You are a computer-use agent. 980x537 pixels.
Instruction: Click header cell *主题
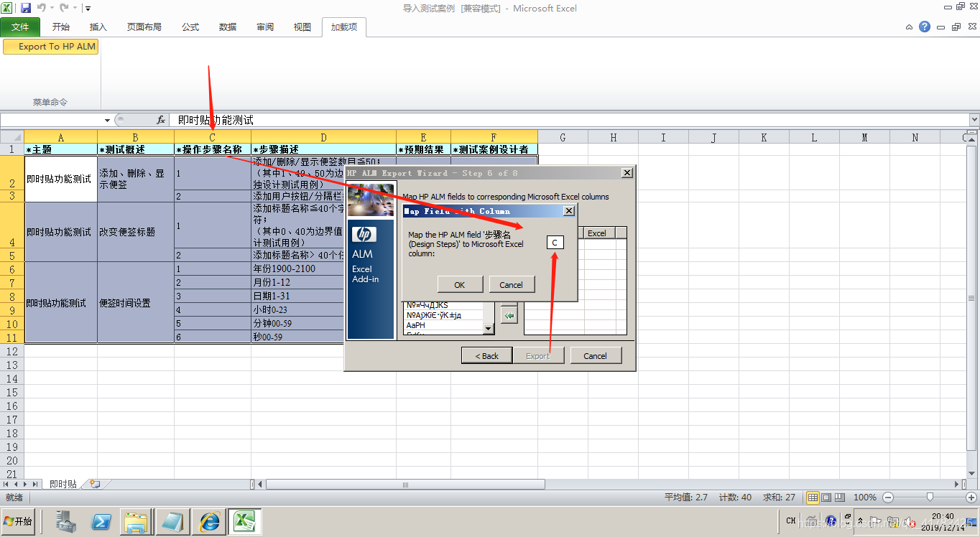[x=60, y=149]
